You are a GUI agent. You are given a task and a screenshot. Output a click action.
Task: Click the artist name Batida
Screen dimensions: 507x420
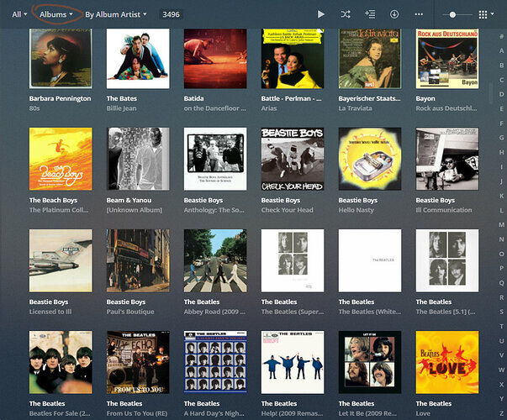click(x=193, y=98)
